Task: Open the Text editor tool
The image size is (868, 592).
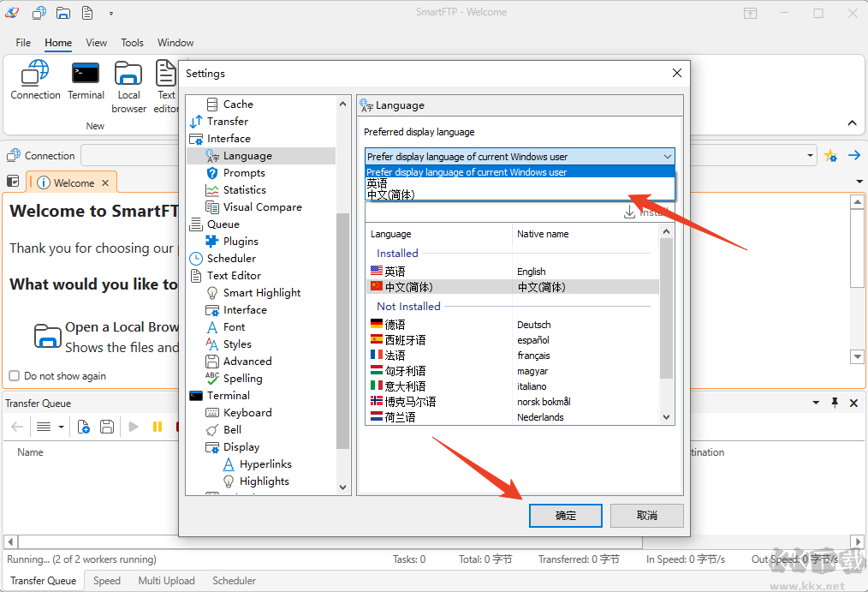Action: coord(165,87)
